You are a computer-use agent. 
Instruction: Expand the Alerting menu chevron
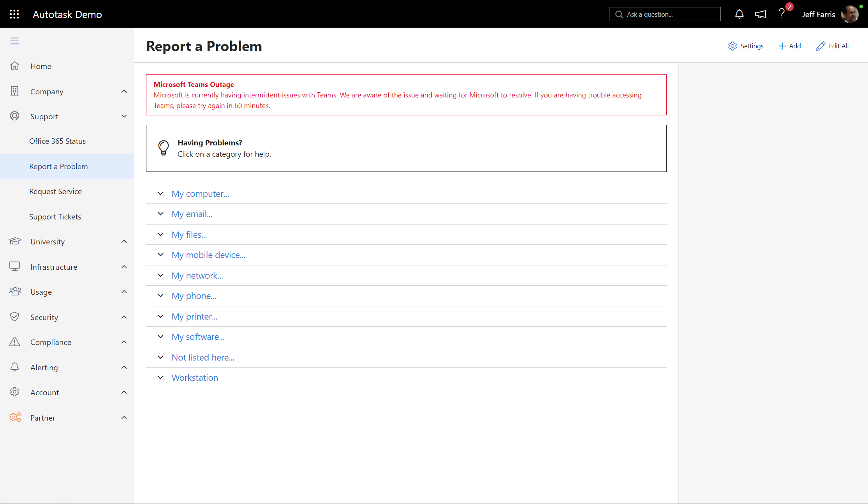(124, 367)
